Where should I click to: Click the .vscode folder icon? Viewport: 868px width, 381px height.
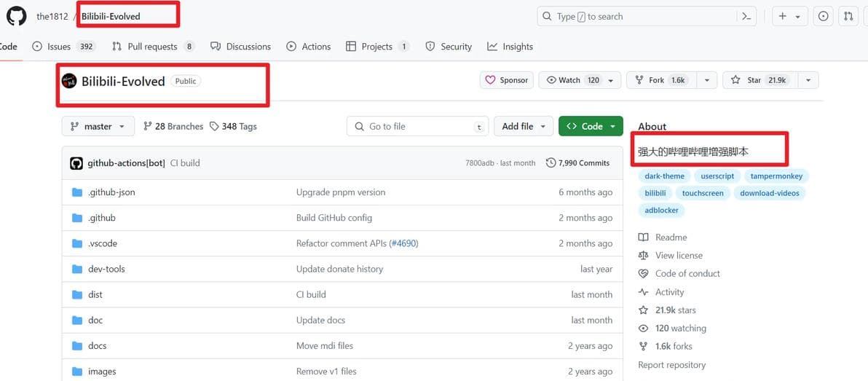(x=77, y=243)
